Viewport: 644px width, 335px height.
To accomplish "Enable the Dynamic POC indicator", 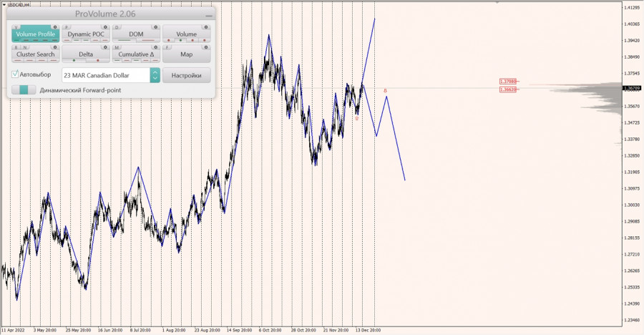I will coord(86,34).
